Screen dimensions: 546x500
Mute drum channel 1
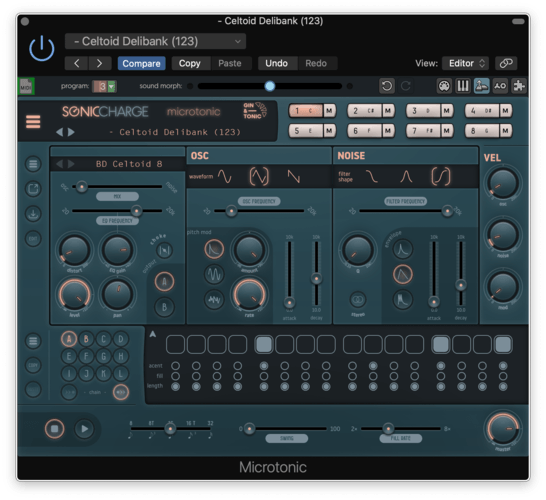pos(329,111)
